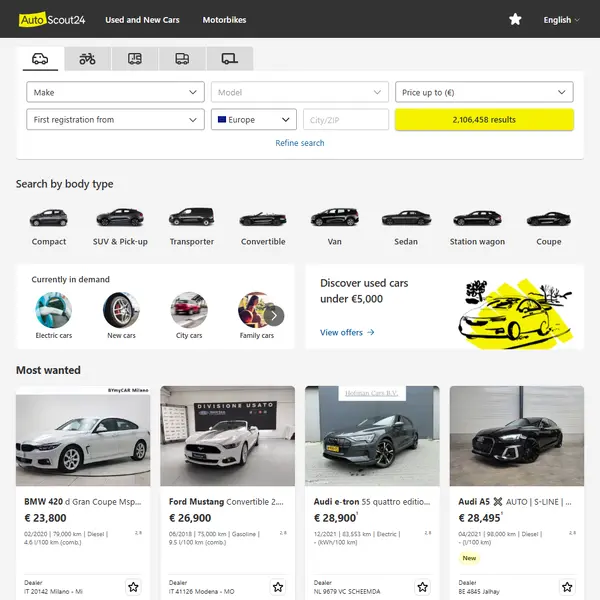Click the € 28,495 price

pos(479,518)
